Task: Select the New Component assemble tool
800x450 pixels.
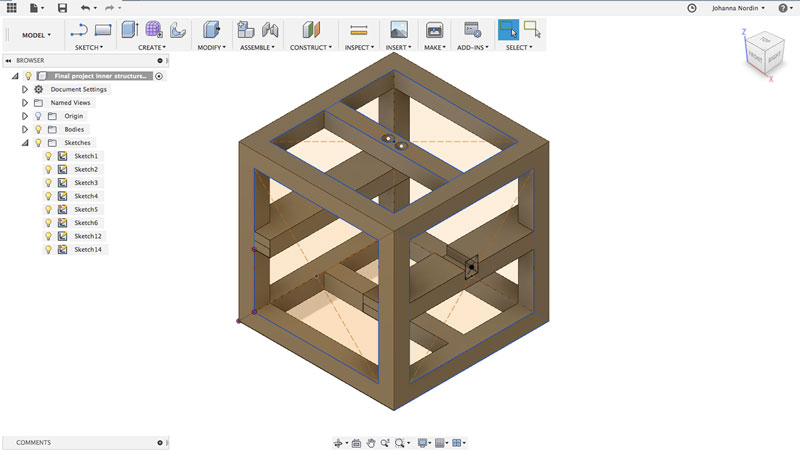Action: tap(246, 30)
